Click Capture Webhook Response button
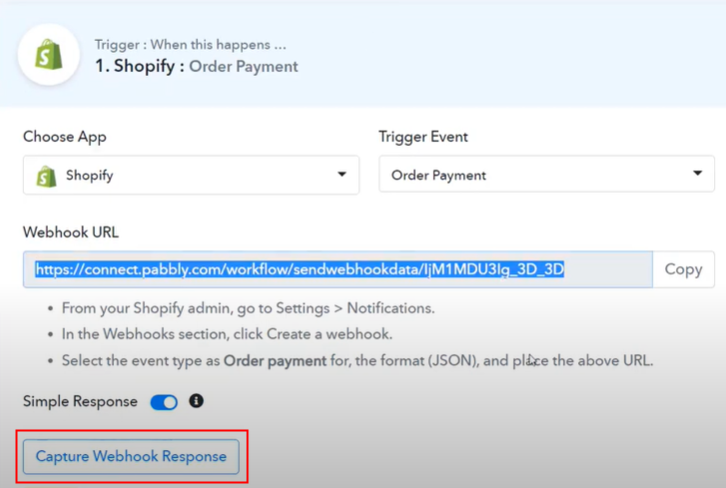The height and width of the screenshot is (488, 726). point(131,457)
